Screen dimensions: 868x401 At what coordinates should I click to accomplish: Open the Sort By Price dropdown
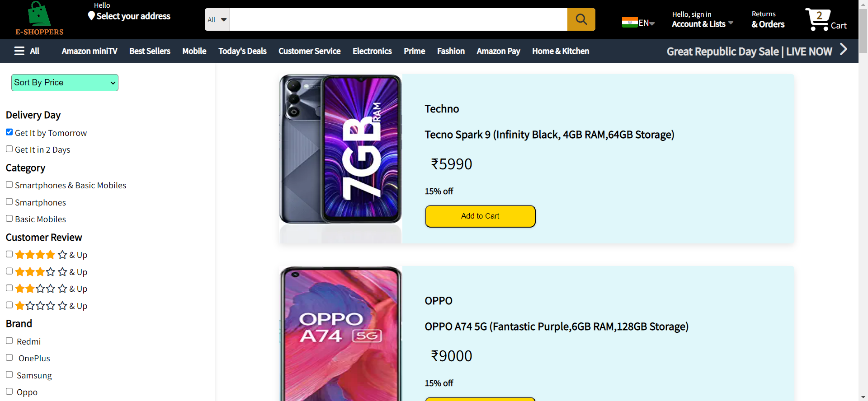click(65, 83)
